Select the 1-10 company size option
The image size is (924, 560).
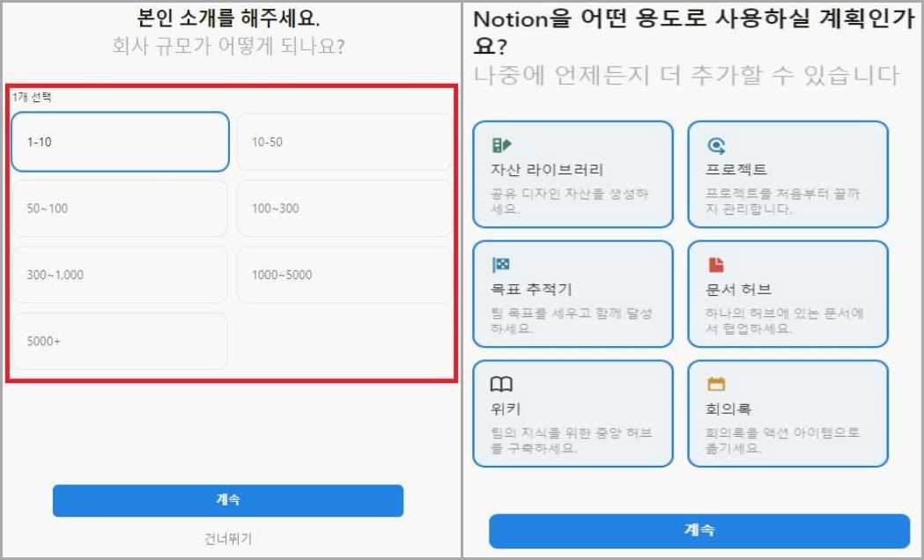pyautogui.click(x=119, y=142)
